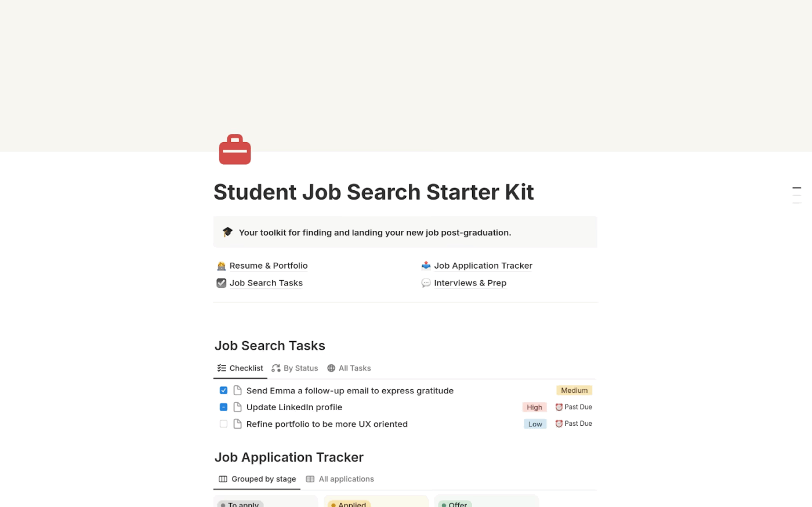Click the page icon beside Update LinkedIn profile
This screenshot has height=507, width=812.
(237, 407)
